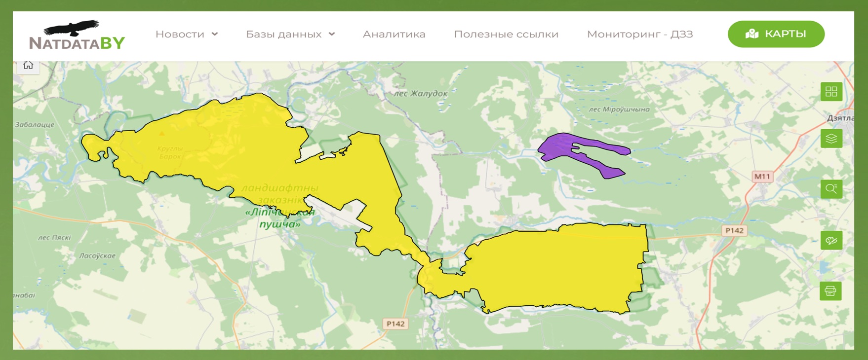This screenshot has width=868, height=360.
Task: Open the basemap grid gallery button
Action: tap(831, 92)
